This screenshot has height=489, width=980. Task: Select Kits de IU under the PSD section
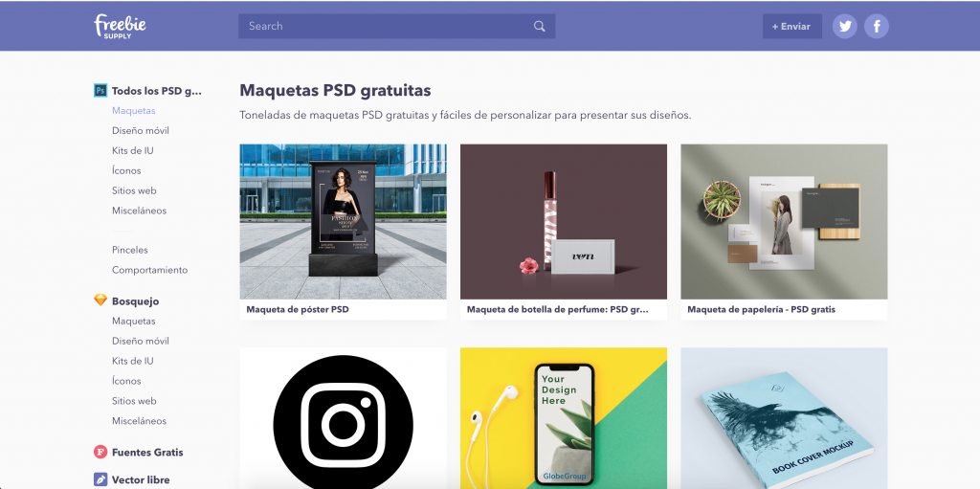coord(132,150)
